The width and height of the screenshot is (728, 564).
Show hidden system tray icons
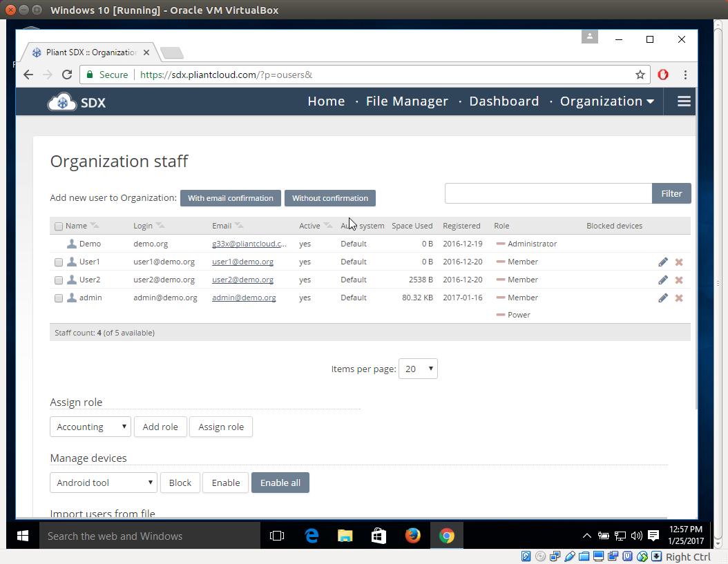587,536
